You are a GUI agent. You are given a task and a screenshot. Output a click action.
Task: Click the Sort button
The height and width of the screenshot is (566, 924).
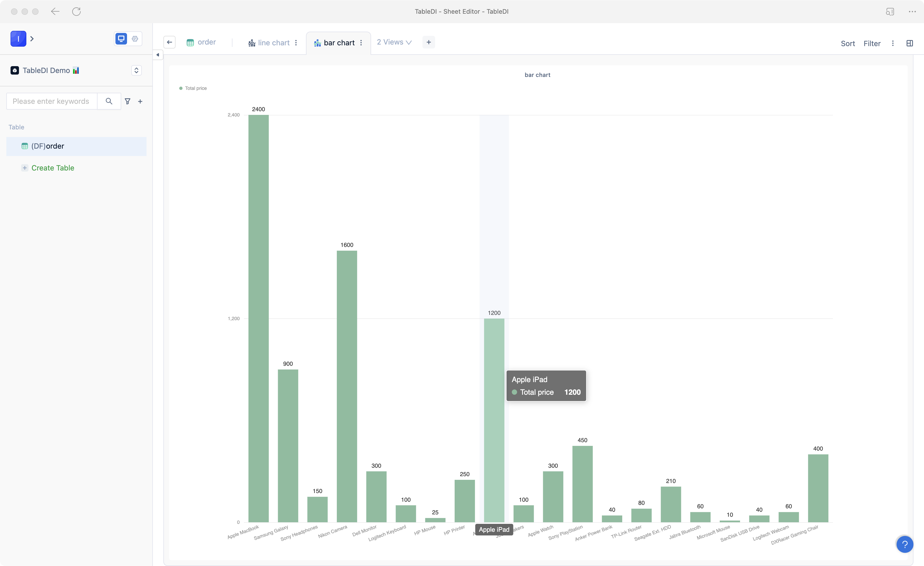click(x=848, y=43)
